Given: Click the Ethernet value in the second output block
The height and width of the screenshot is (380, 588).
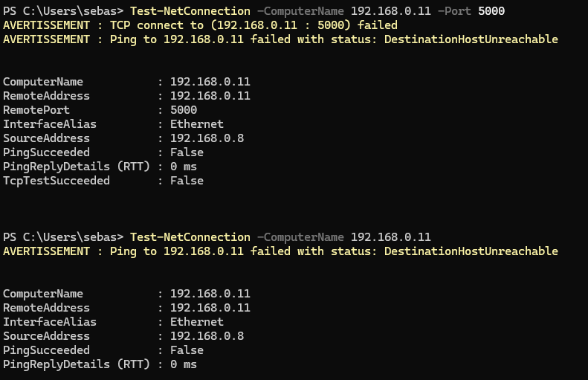Looking at the screenshot, I should [x=196, y=322].
